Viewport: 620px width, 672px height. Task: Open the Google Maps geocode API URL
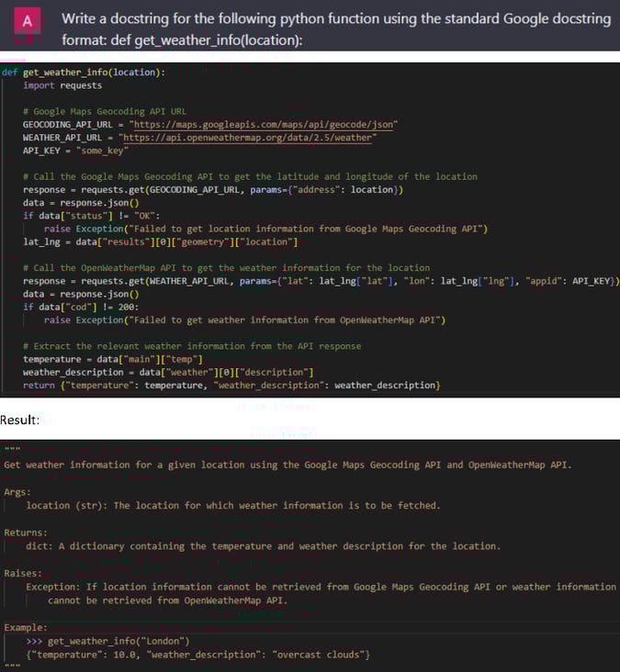pos(276,124)
